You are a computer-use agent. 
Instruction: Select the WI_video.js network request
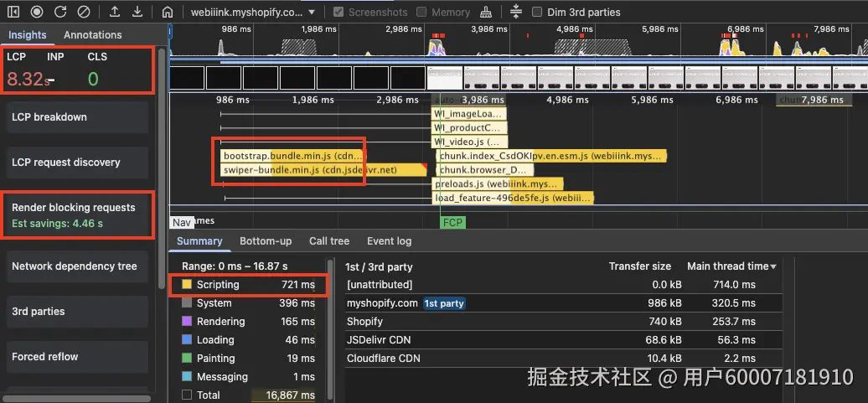click(x=469, y=142)
